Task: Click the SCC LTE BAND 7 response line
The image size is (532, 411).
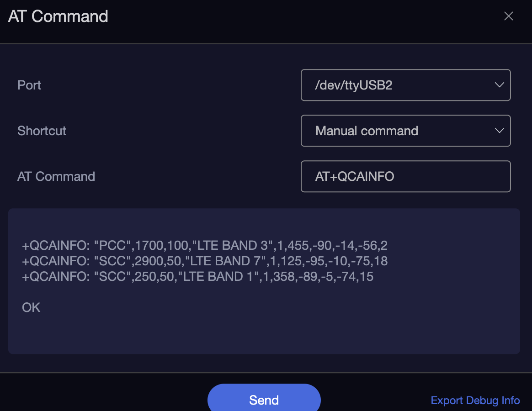Action: (205, 261)
